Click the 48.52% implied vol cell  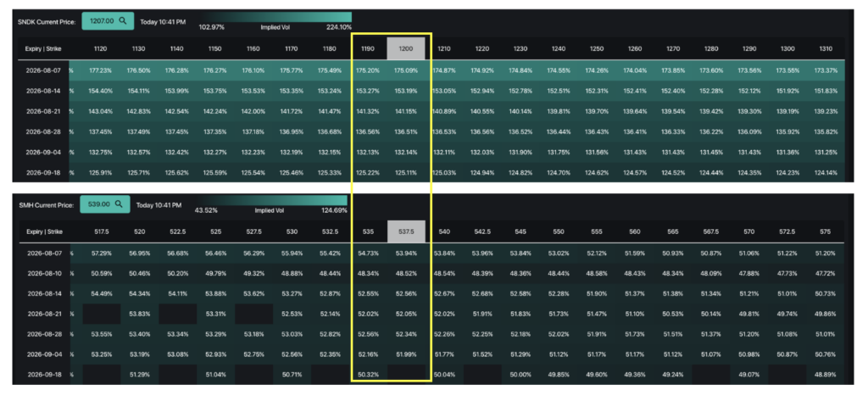(406, 274)
